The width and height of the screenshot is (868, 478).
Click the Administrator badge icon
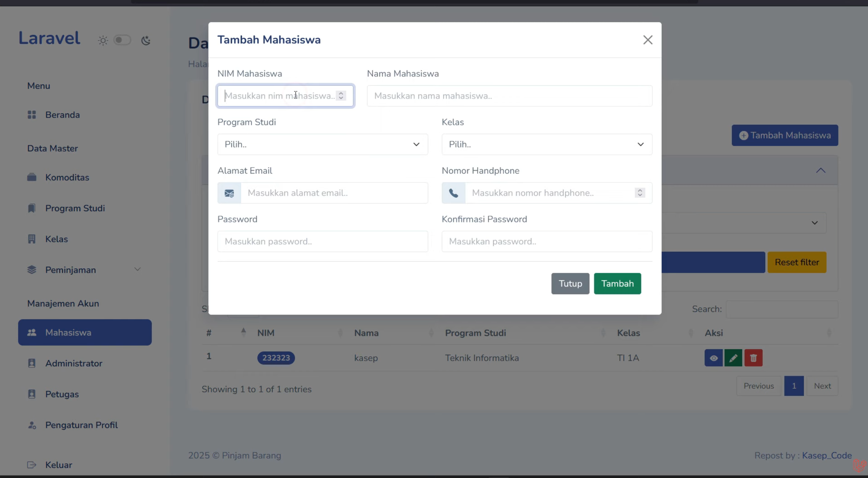pos(32,364)
